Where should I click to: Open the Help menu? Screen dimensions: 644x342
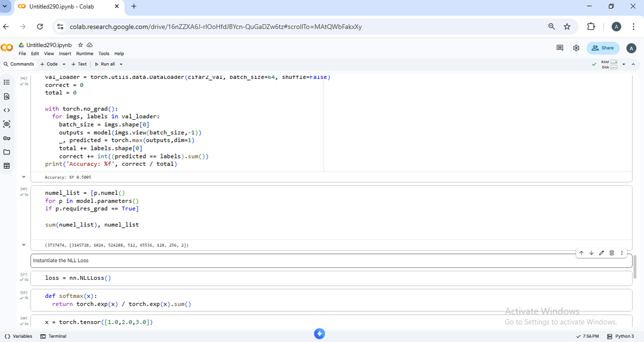click(x=119, y=54)
